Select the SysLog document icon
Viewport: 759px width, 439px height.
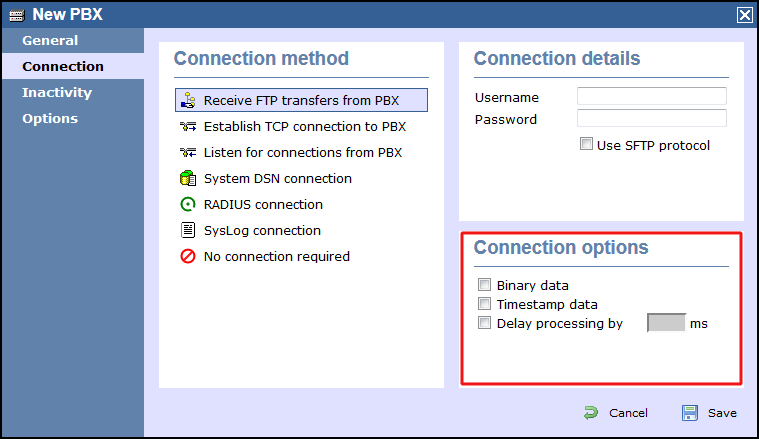coord(188,230)
